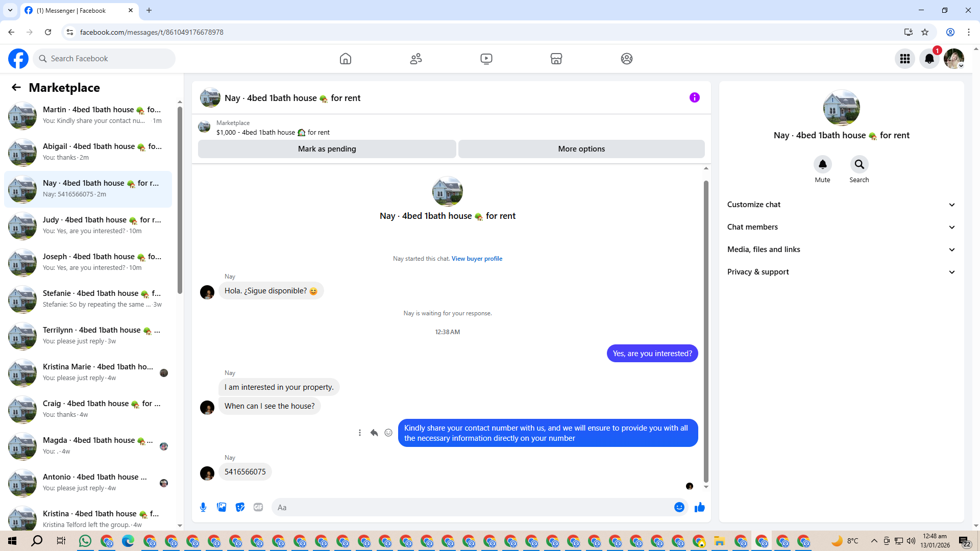Click Mark as pending button
Image resolution: width=980 pixels, height=551 pixels.
pos(327,149)
